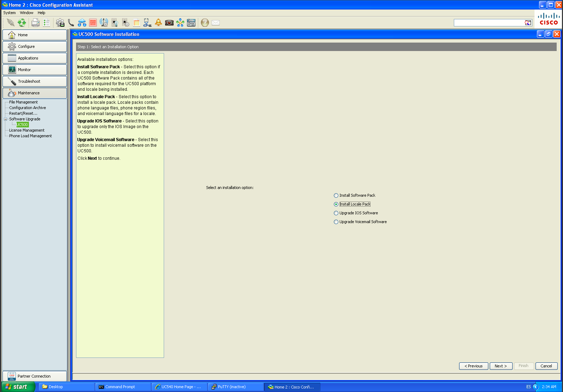Switch to Desktop taskbar item
Viewport: 563px width, 392px height.
click(x=67, y=387)
